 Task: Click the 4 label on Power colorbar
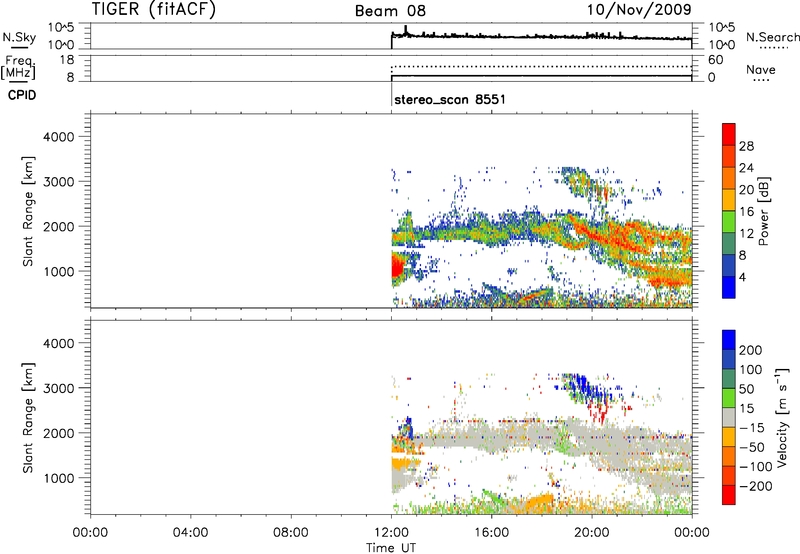[742, 278]
